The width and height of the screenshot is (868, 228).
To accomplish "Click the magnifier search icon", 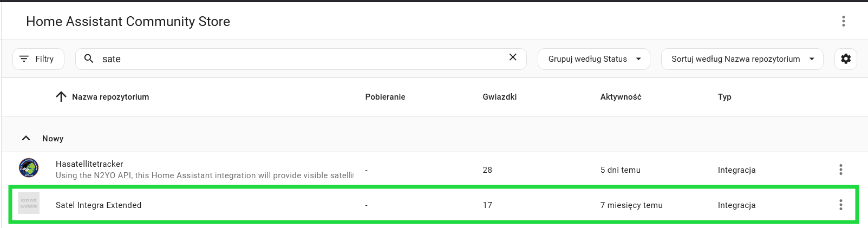I will pos(89,58).
